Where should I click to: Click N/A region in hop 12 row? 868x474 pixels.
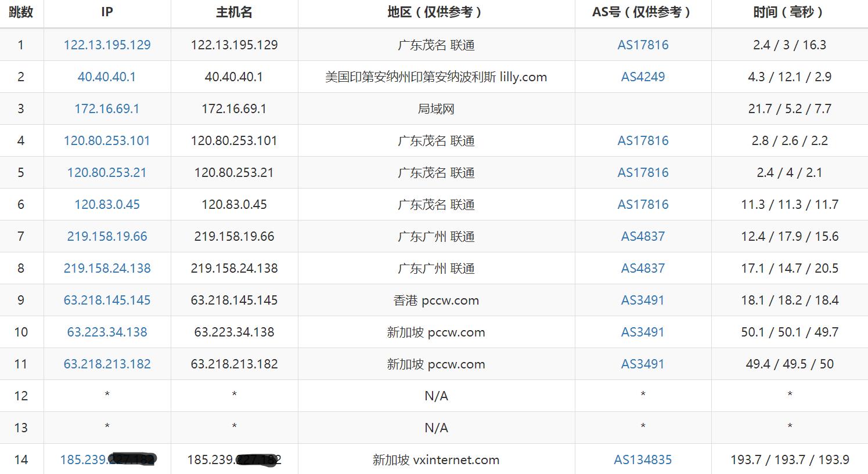(x=436, y=396)
